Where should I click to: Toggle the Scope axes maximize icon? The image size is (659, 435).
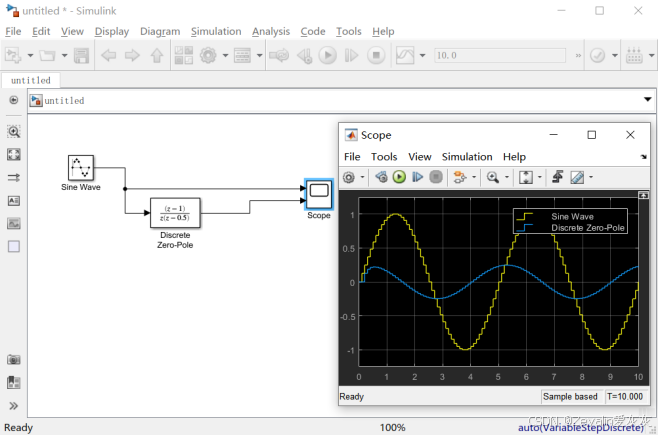point(643,195)
